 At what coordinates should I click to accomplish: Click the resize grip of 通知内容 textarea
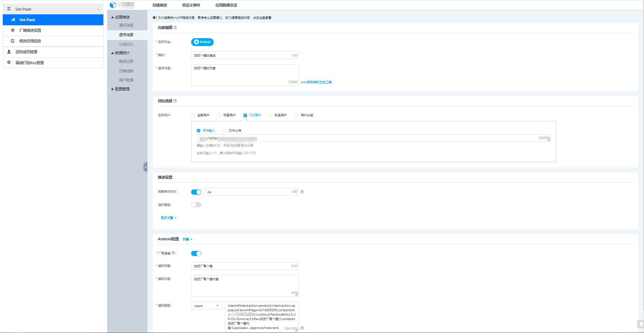click(297, 294)
